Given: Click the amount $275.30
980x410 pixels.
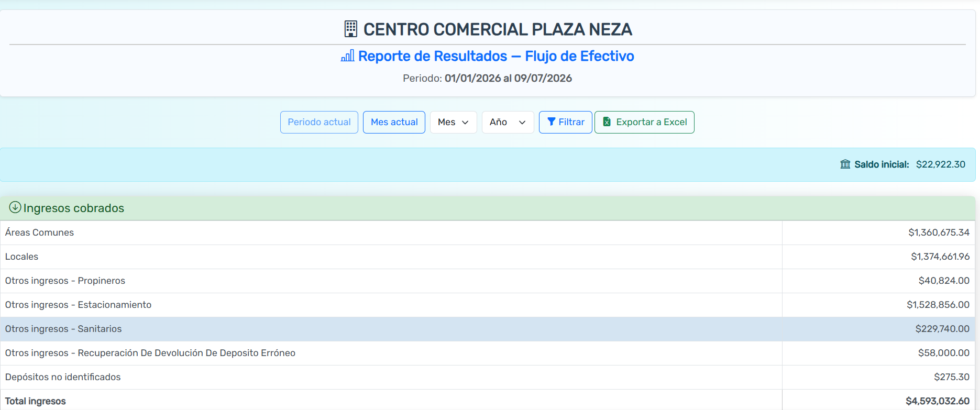Looking at the screenshot, I should pyautogui.click(x=952, y=377).
